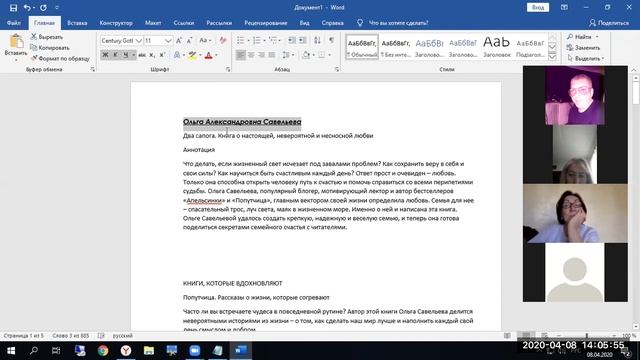Viewport: 640px width, 360px height.
Task: Apply the large Заголовок title style
Action: coord(497,47)
